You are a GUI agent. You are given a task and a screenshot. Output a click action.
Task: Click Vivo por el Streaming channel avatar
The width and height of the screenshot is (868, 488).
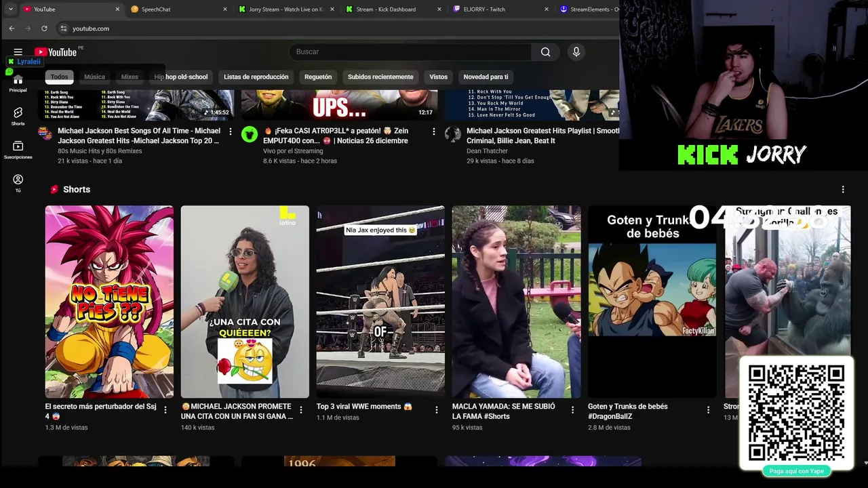(250, 134)
